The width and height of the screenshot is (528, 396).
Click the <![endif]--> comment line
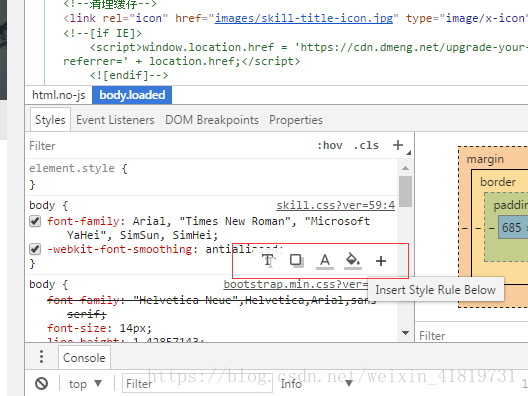coord(129,75)
